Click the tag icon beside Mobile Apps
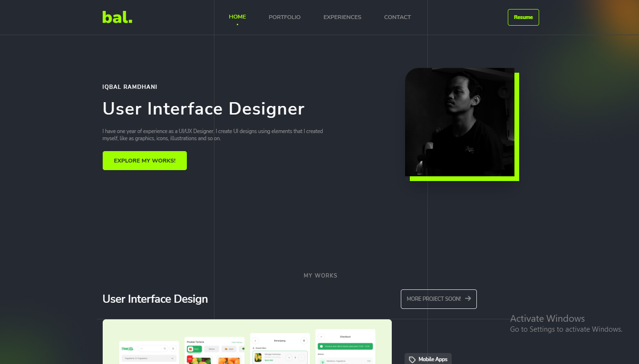The width and height of the screenshot is (639, 364). tap(412, 360)
